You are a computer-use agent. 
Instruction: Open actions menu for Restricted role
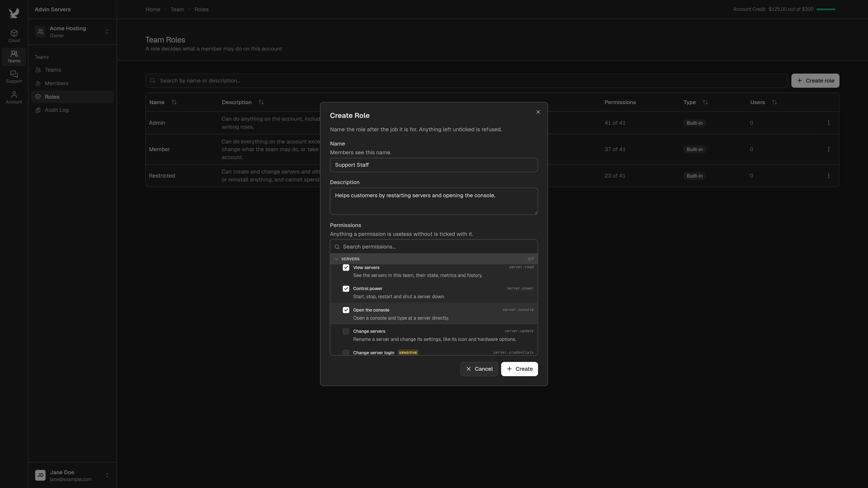coord(829,176)
